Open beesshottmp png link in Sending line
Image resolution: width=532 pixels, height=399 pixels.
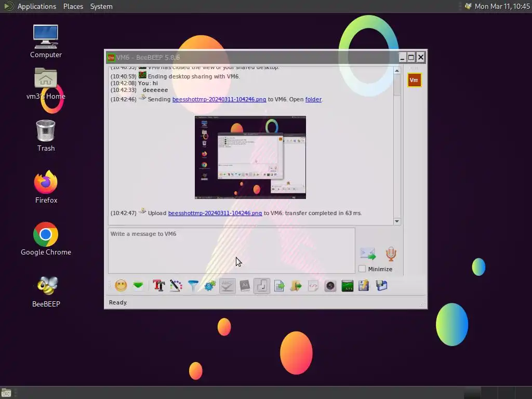(219, 99)
